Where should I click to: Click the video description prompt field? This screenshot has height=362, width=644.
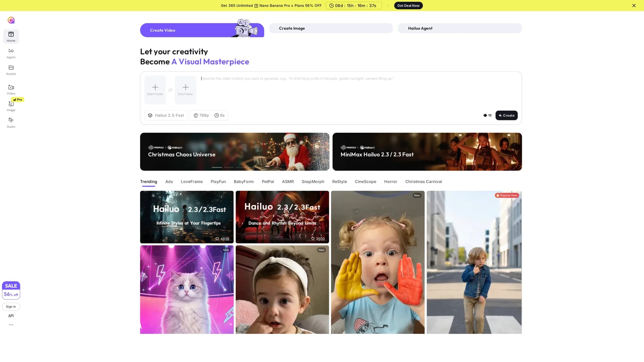point(359,90)
